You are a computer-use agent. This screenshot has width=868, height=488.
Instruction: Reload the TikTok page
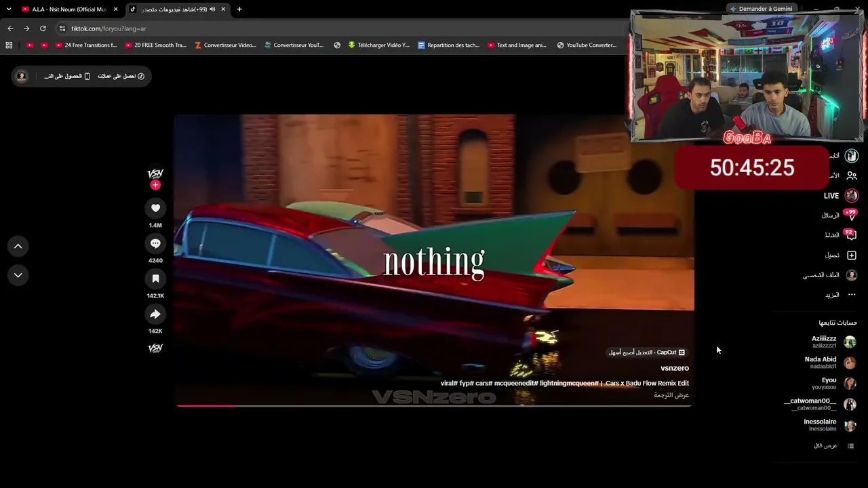tap(43, 28)
